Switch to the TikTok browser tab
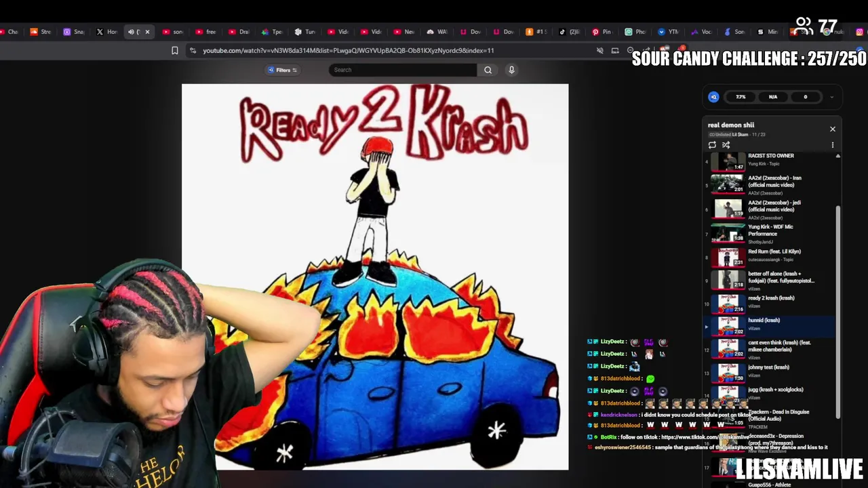Image resolution: width=868 pixels, height=488 pixels. pos(570,32)
